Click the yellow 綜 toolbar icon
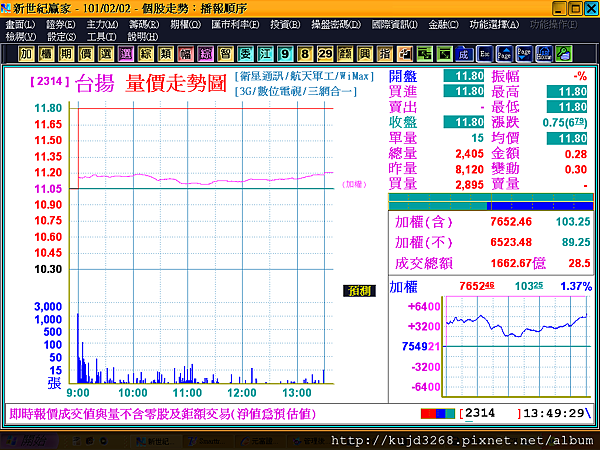The width and height of the screenshot is (600, 450). click(x=145, y=54)
